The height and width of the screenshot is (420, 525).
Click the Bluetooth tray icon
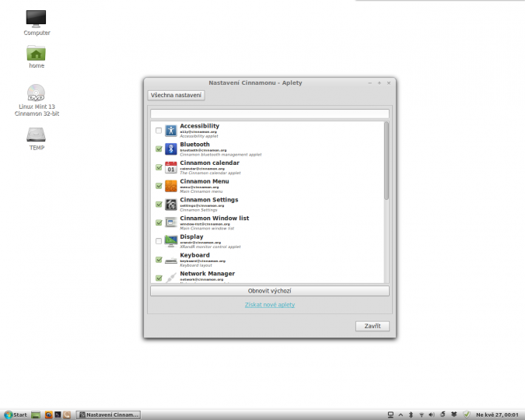tap(411, 415)
